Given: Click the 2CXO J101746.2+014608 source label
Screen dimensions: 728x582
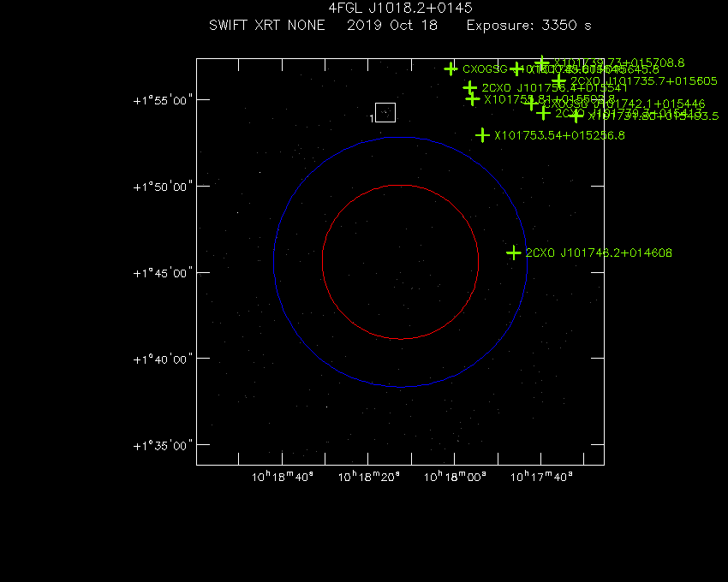Looking at the screenshot, I should click(599, 253).
